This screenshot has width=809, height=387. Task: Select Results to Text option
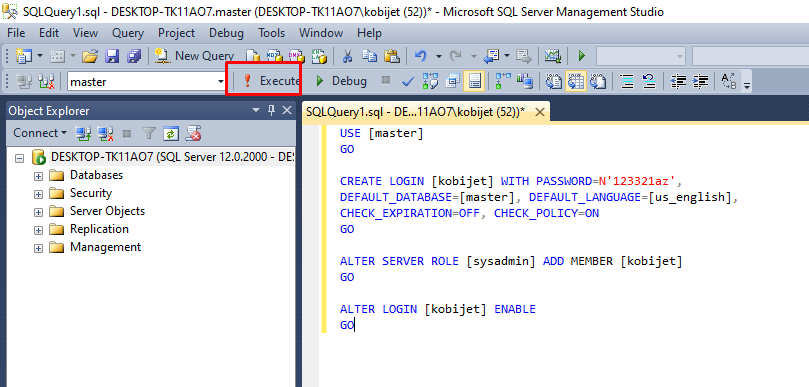tap(554, 81)
